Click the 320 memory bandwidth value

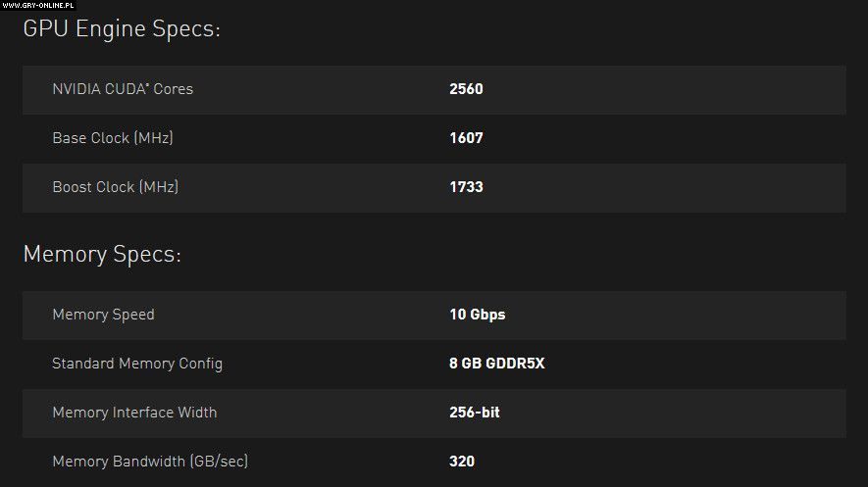462,461
